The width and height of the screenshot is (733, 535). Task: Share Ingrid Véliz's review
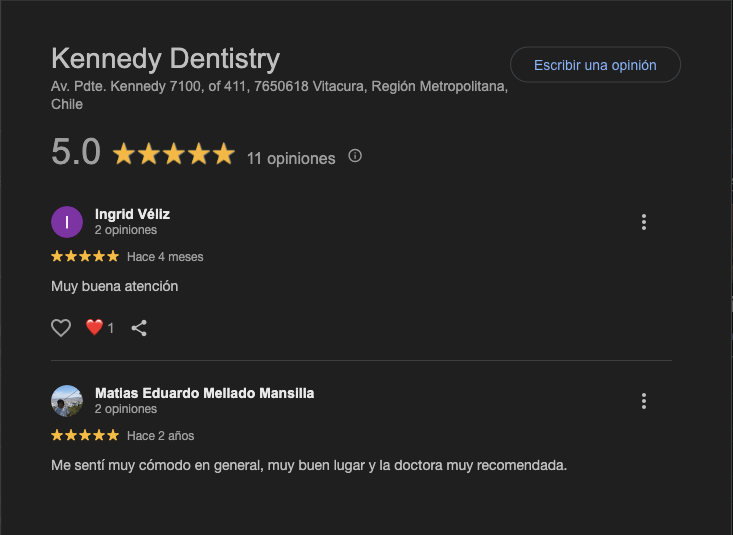click(139, 328)
